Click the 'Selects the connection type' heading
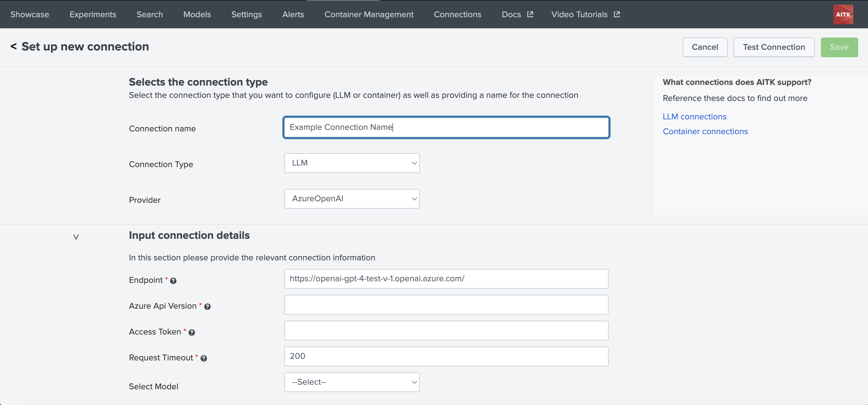 (198, 82)
